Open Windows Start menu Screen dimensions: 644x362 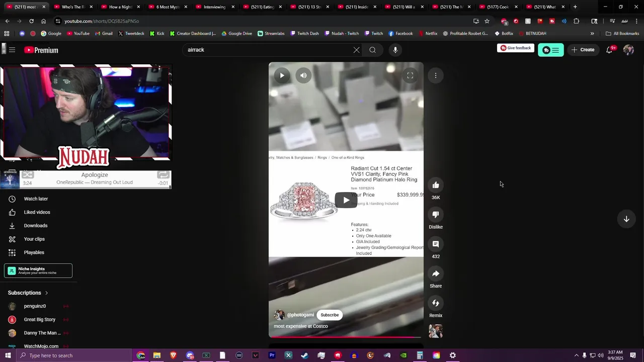(8, 355)
